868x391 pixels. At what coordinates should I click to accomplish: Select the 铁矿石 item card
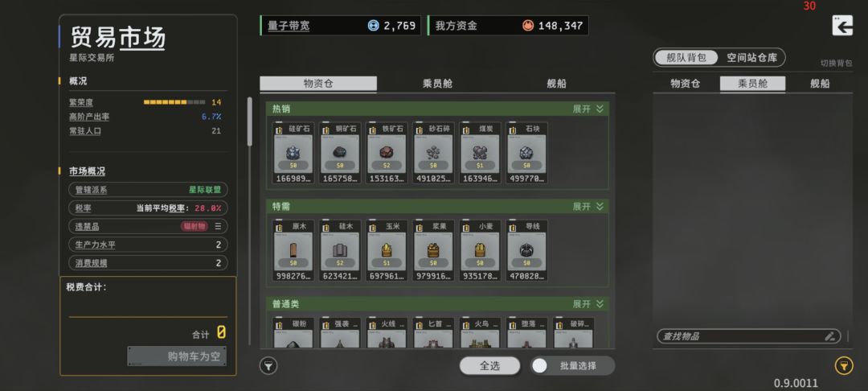(387, 152)
